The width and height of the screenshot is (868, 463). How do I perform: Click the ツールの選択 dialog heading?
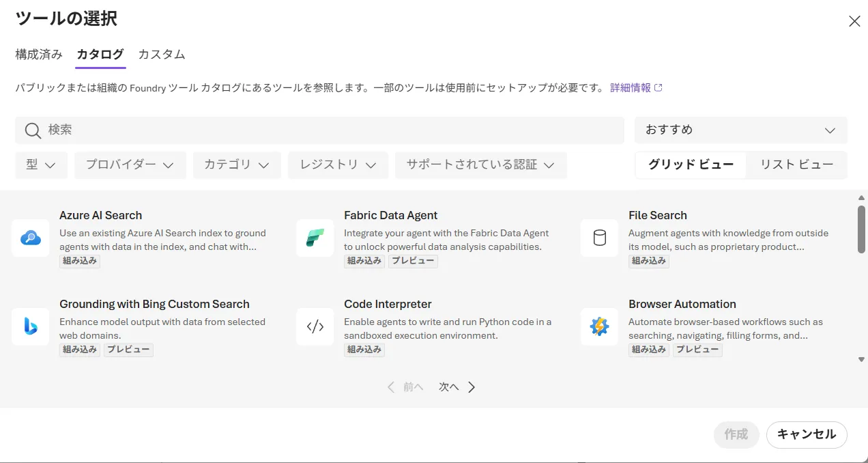coord(66,19)
